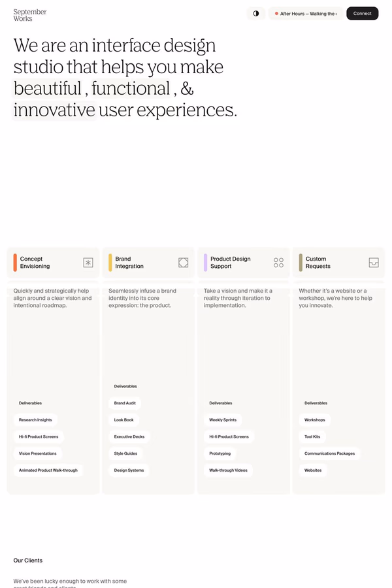392x588 pixels.
Task: Click the orange bar on Concept Envisioning
Action: [x=15, y=263]
